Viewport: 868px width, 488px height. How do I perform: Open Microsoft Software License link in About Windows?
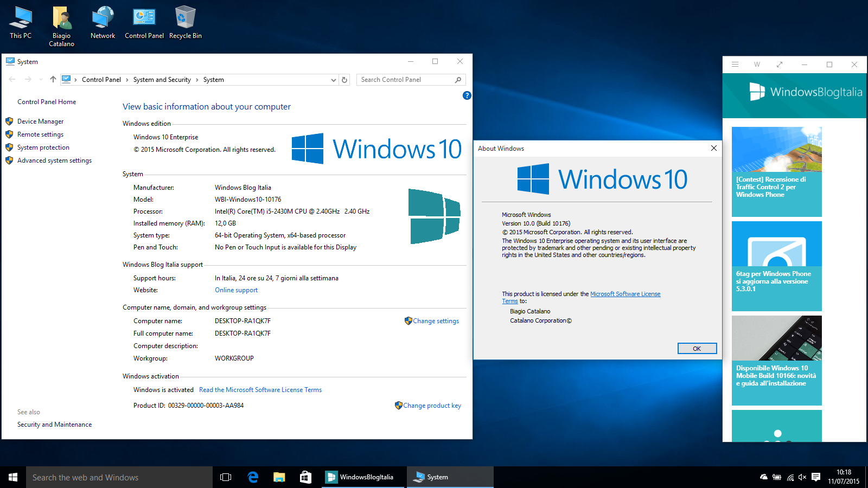coord(625,294)
